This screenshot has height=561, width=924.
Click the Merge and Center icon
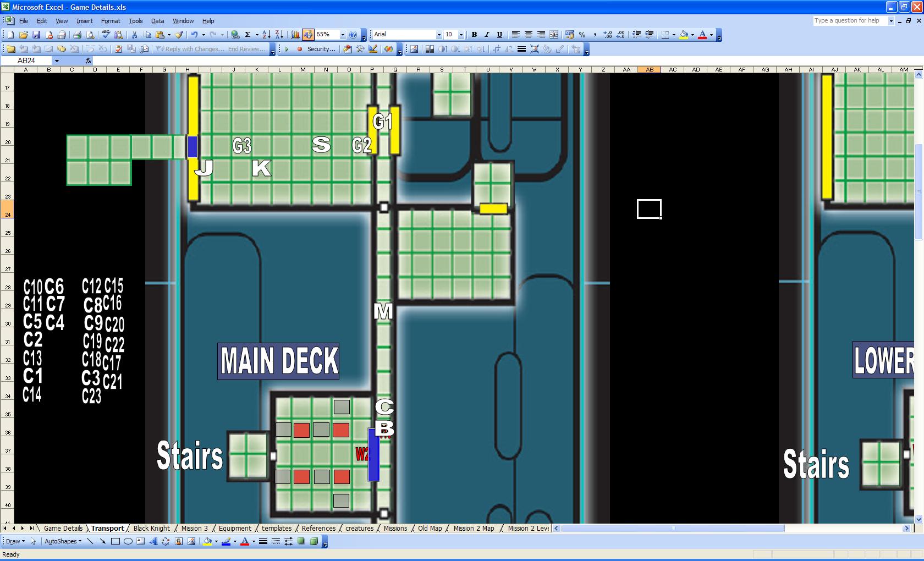point(554,35)
